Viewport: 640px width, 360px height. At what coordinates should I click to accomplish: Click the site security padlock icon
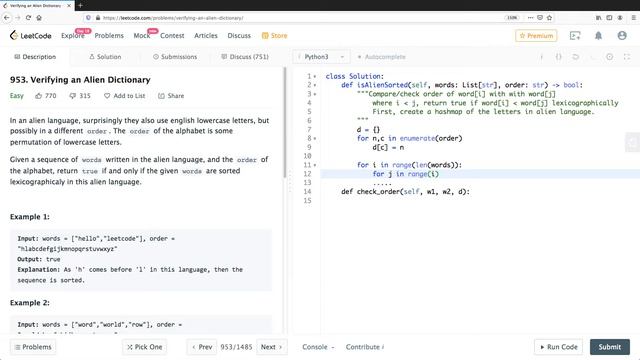click(x=98, y=18)
